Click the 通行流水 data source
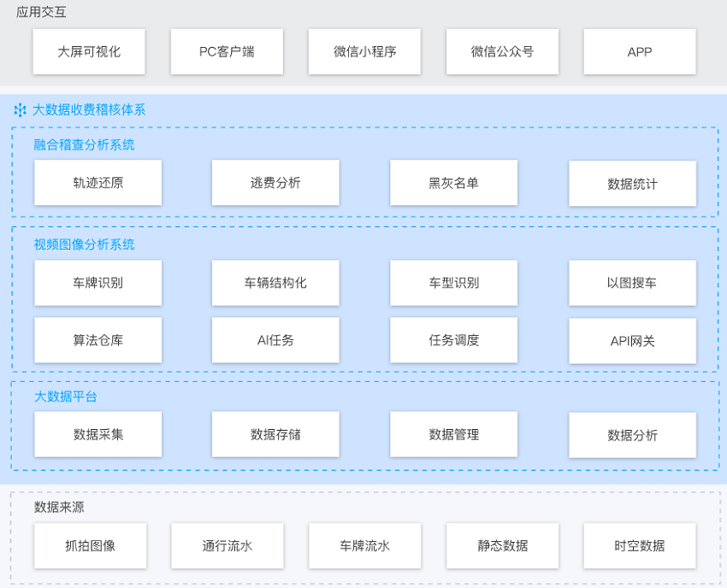 click(x=228, y=546)
